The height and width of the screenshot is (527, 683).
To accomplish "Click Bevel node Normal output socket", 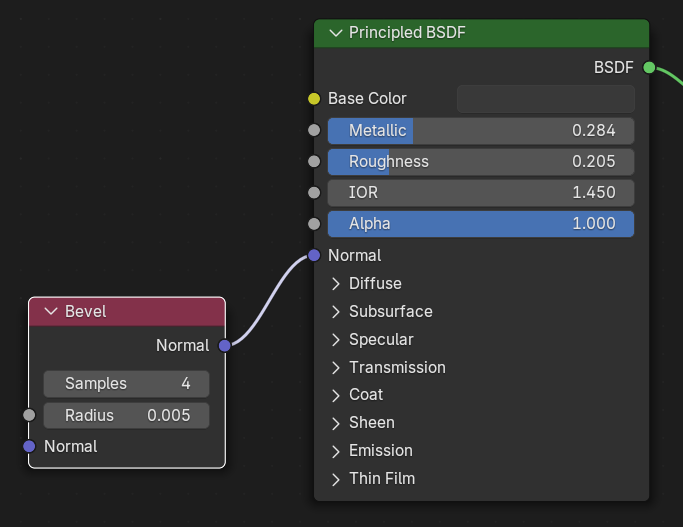I will point(225,345).
